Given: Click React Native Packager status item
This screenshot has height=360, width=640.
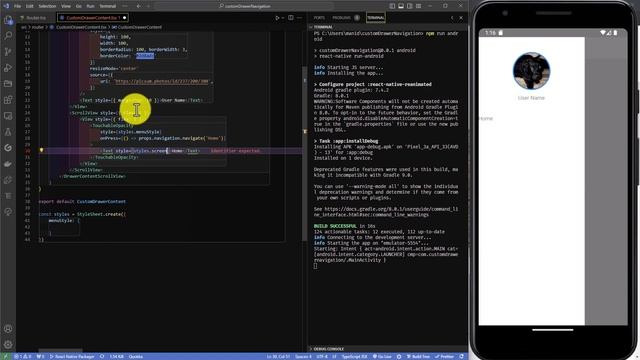Looking at the screenshot, I should point(72,357).
